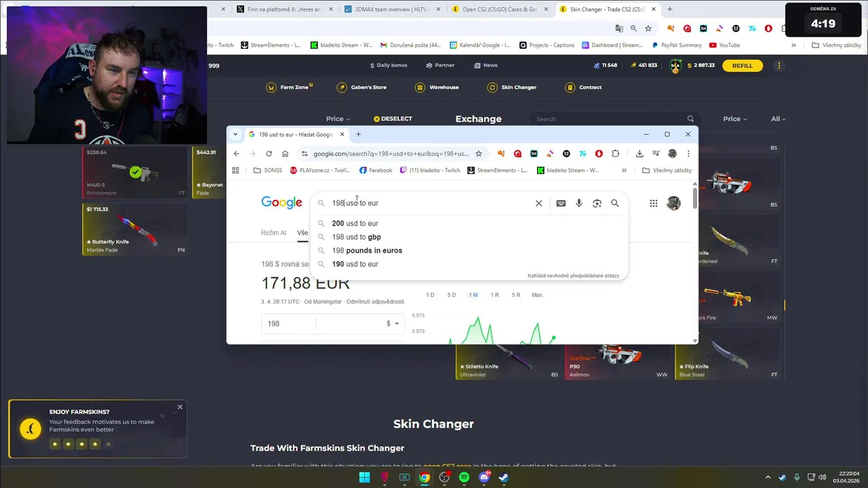
Task: Go to the home page in the Google popup window
Action: (285, 154)
